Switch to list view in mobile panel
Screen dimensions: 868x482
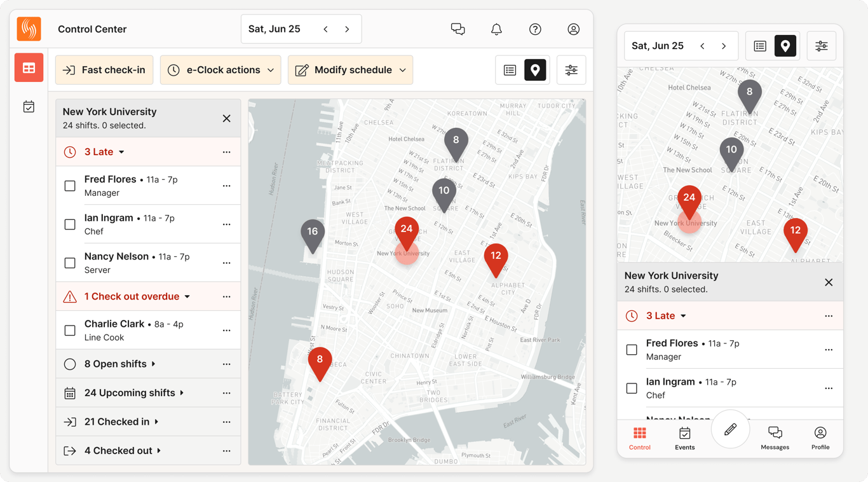760,46
